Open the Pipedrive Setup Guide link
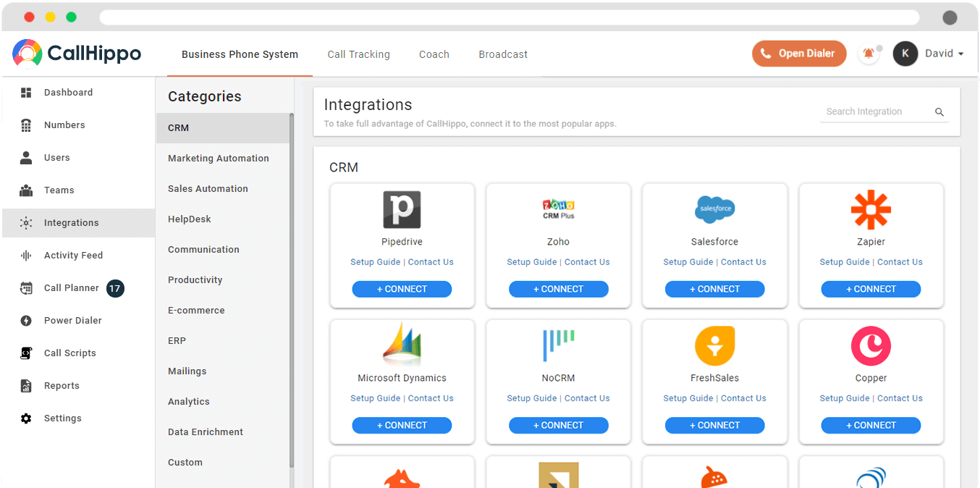This screenshot has height=488, width=980. coord(375,262)
